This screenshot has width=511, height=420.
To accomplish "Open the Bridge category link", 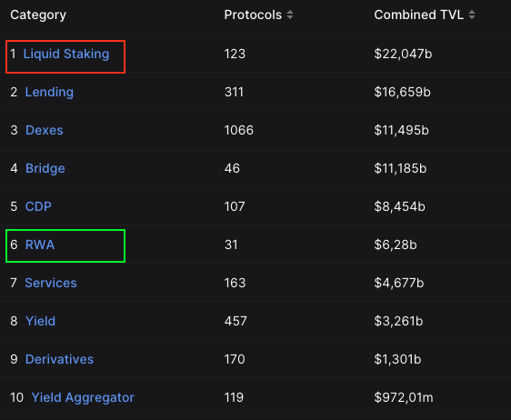I will click(x=45, y=168).
